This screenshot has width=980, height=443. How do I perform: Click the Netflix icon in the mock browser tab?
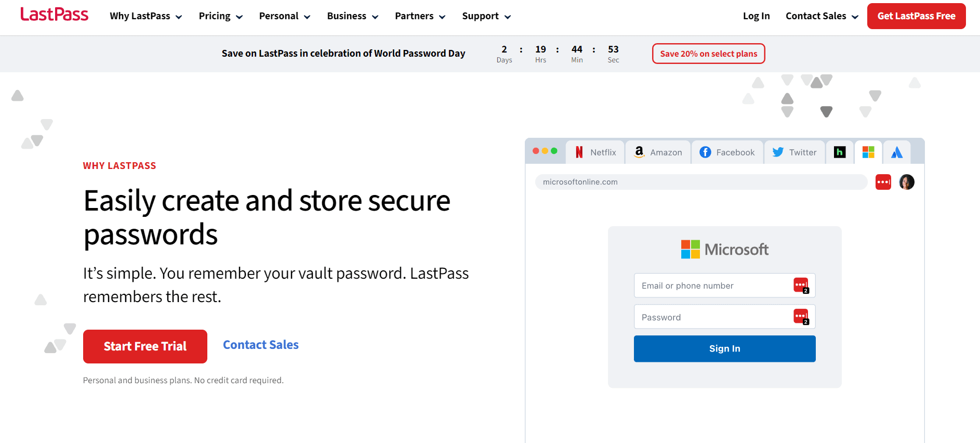[x=579, y=152]
